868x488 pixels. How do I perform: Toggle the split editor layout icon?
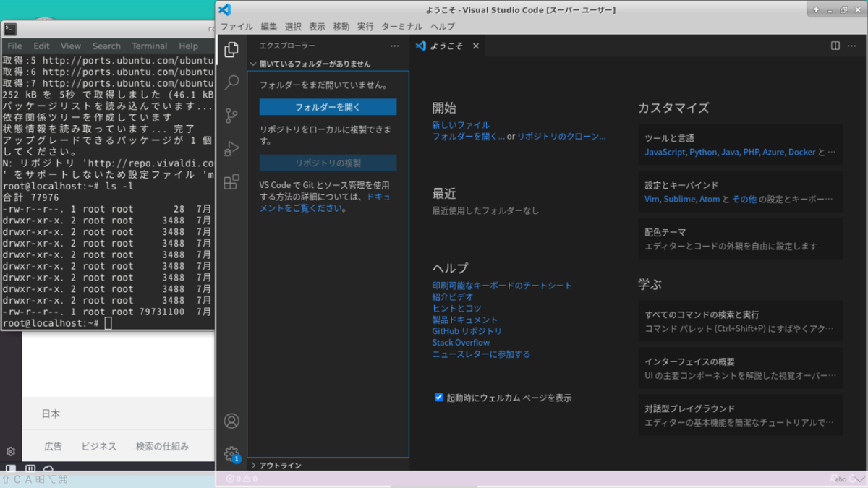(x=835, y=46)
